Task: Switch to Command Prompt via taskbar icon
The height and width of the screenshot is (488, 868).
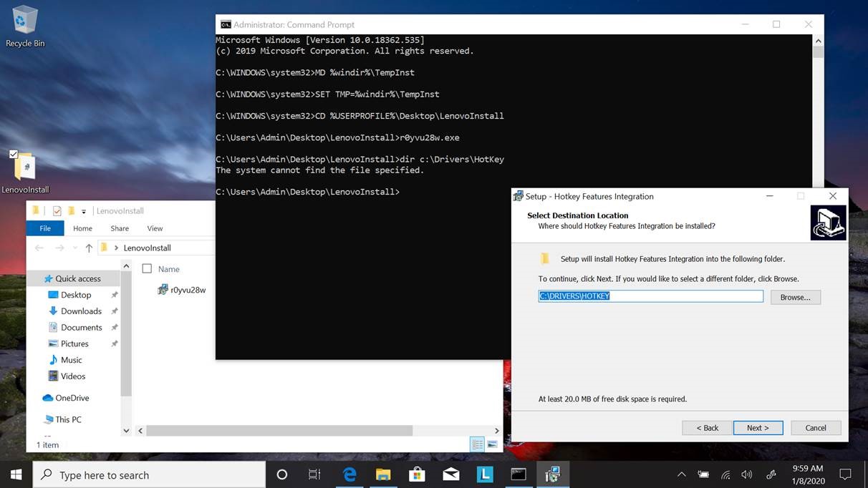Action: pos(519,474)
